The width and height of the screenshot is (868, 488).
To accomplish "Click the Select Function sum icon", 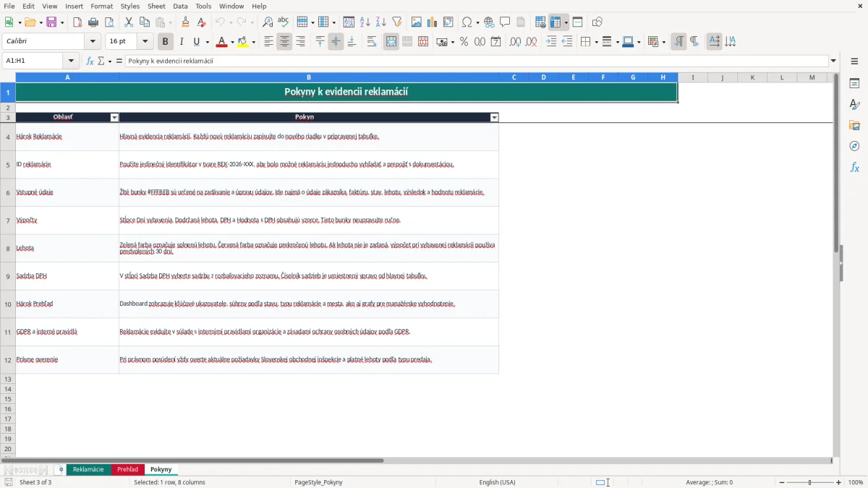I will pos(101,61).
